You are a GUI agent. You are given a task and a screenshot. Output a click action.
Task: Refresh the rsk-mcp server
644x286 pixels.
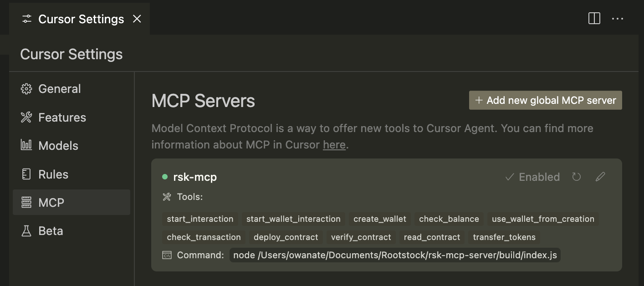tap(577, 177)
